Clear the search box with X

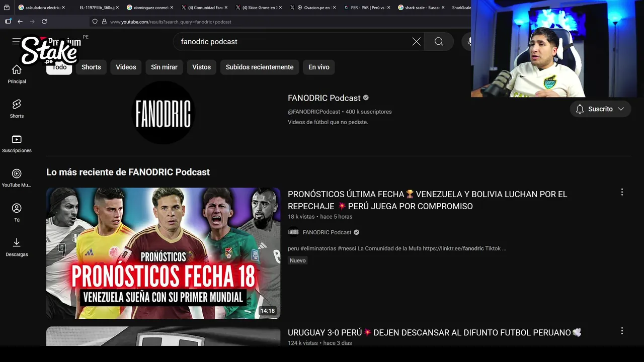[x=416, y=42]
